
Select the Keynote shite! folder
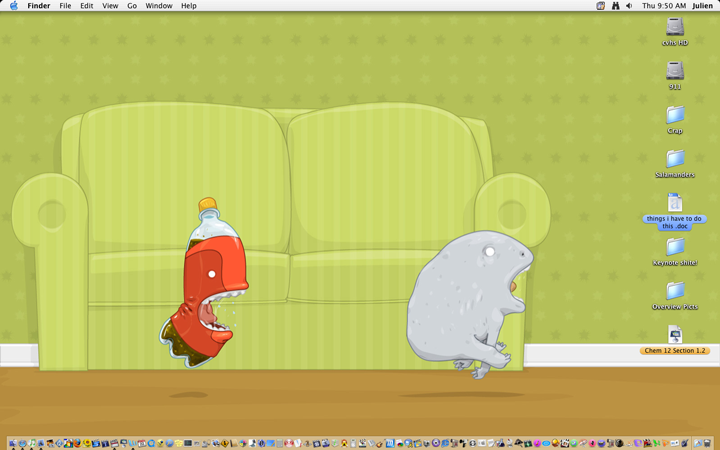(675, 252)
